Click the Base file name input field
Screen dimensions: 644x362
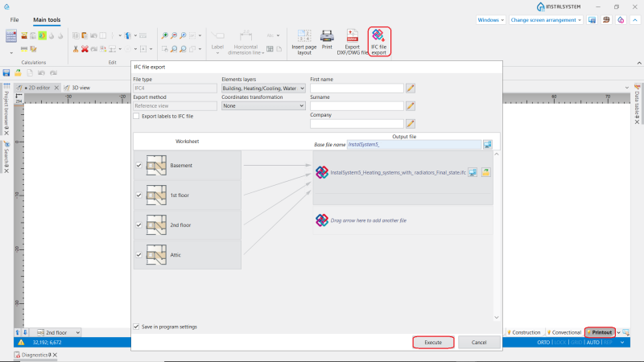tap(414, 145)
